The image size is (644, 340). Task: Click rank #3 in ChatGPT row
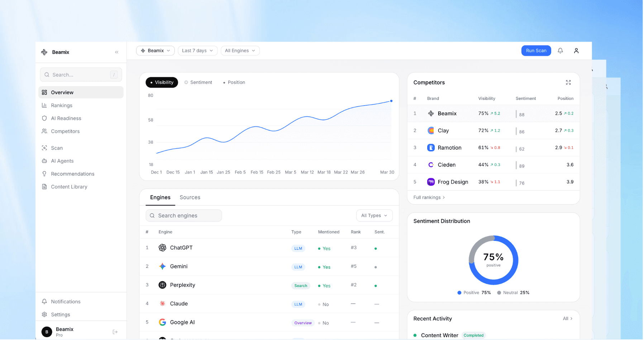tap(354, 248)
